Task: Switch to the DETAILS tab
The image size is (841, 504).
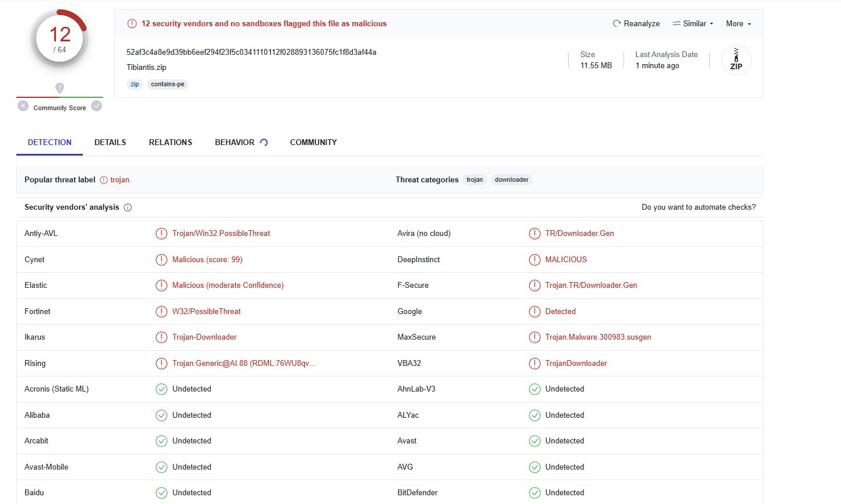Action: point(110,142)
